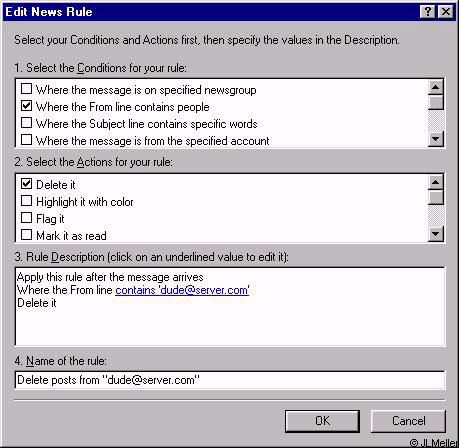The image size is (459, 448).
Task: Tick 'message is from the specified account'
Action: pyautogui.click(x=26, y=140)
